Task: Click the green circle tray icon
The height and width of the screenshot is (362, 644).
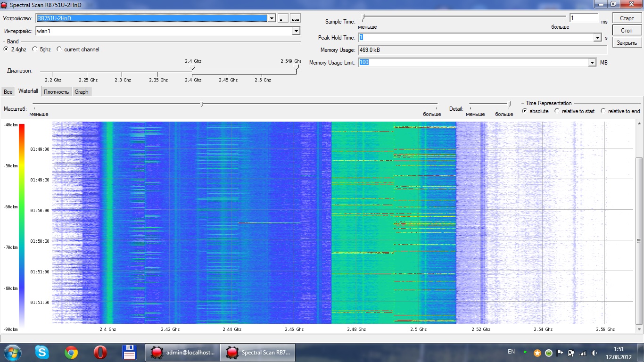Action: coord(549,353)
